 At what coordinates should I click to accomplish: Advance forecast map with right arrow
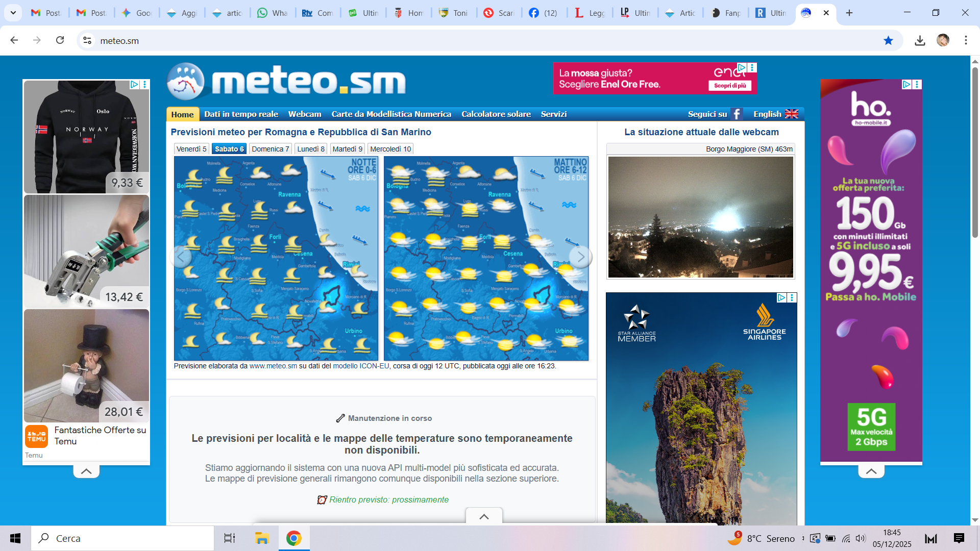(x=580, y=257)
